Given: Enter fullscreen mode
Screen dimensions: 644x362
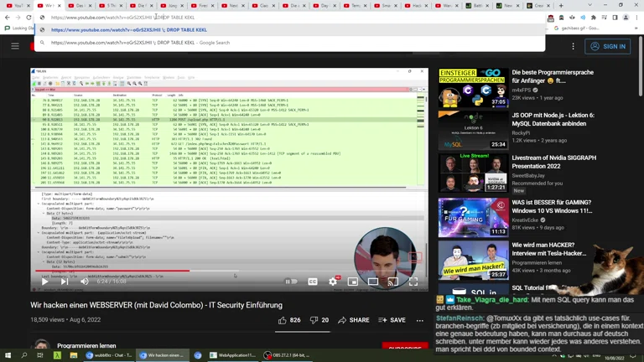Looking at the screenshot, I should pos(413,282).
